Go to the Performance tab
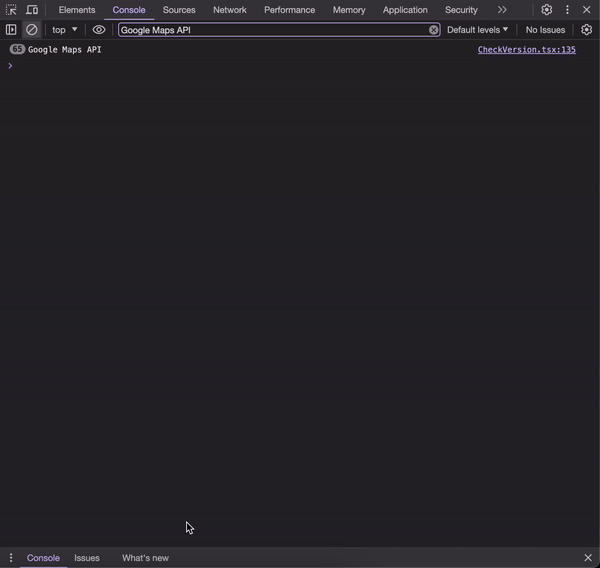The image size is (600, 568). tap(290, 10)
